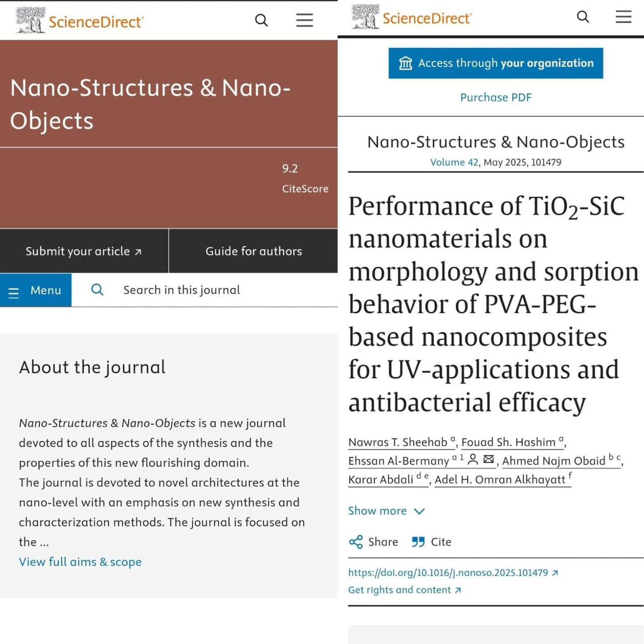Screen dimensions: 644x644
Task: Click the author email envelope icon
Action: point(489,459)
